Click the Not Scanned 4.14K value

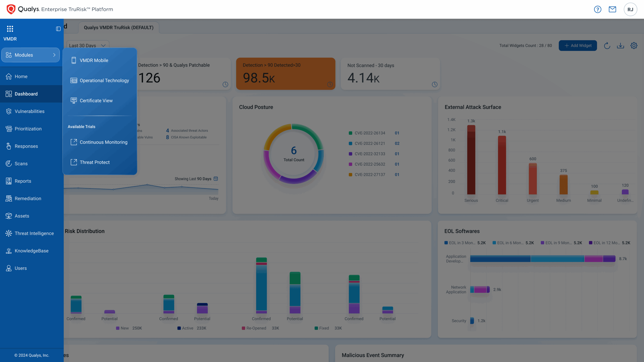363,78
